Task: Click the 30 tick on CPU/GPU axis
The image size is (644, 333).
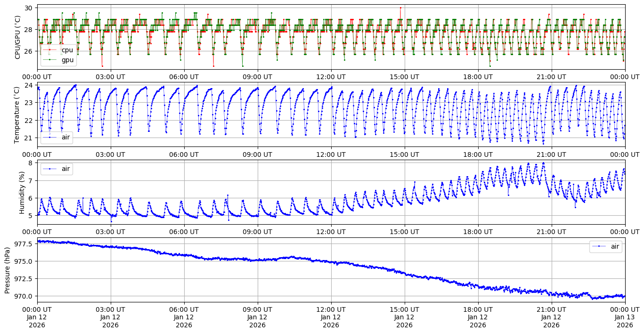Action: point(28,8)
